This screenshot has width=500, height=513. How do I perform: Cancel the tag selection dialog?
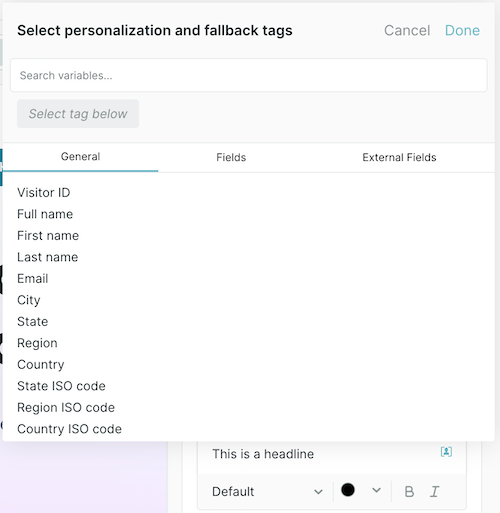point(407,30)
